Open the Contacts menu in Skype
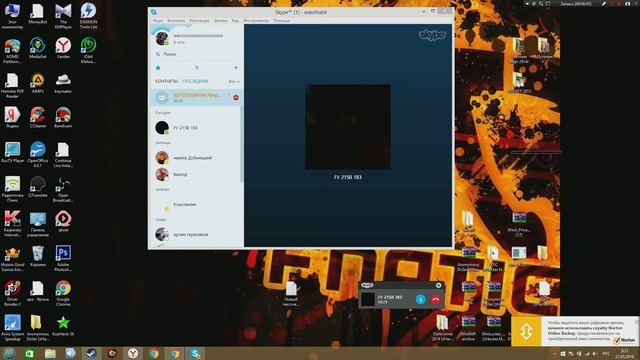 coord(176,20)
